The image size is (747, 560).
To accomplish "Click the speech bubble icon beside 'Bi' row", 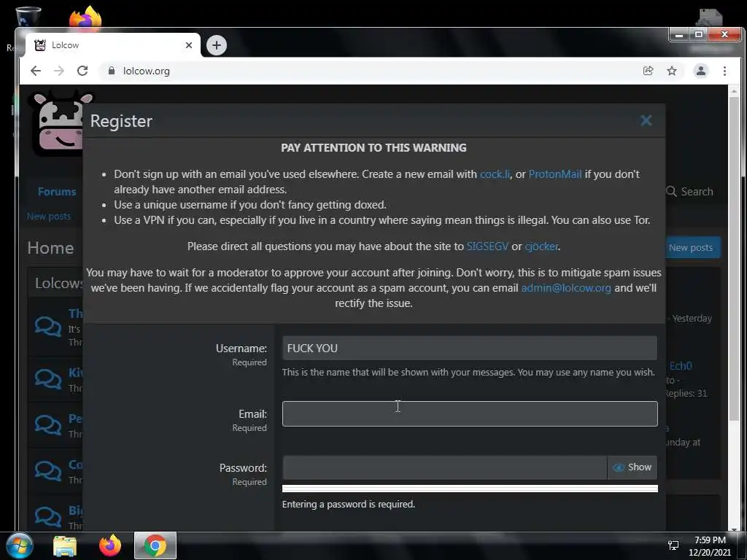I will [x=48, y=517].
